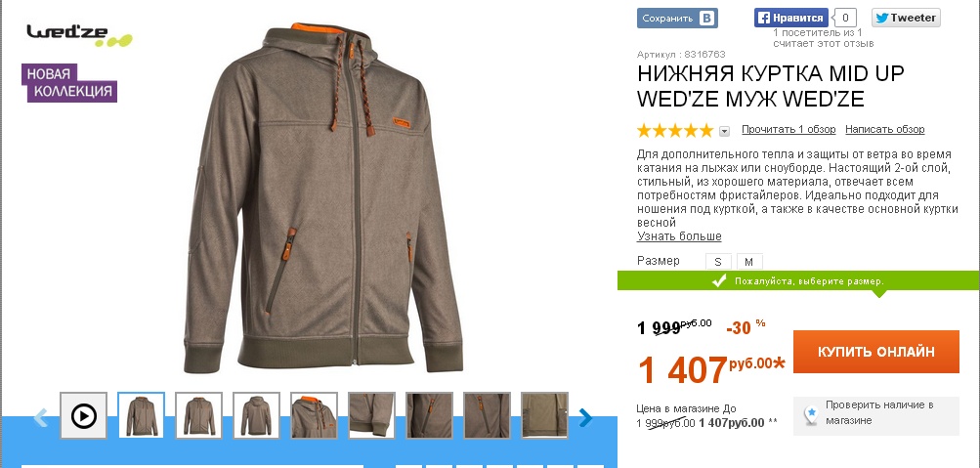View the jacket back view thumbnail
This screenshot has width=980, height=468.
[x=256, y=415]
